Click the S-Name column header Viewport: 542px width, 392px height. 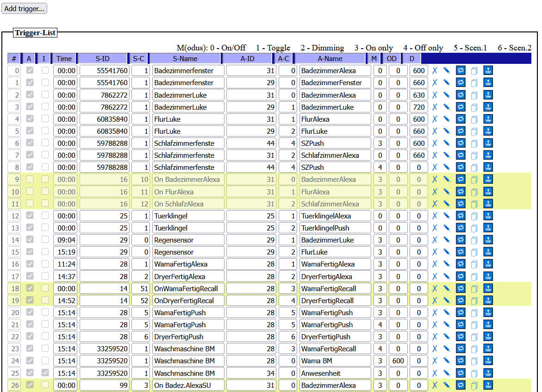[185, 58]
